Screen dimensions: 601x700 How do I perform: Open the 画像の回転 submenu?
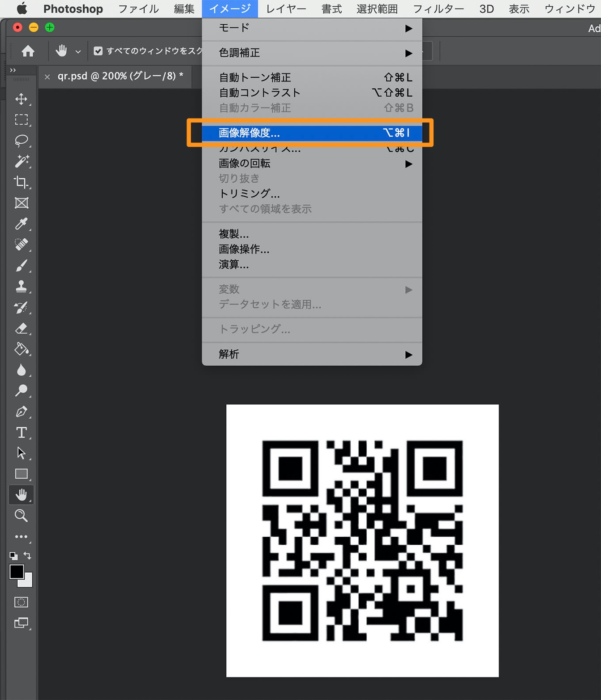point(312,164)
